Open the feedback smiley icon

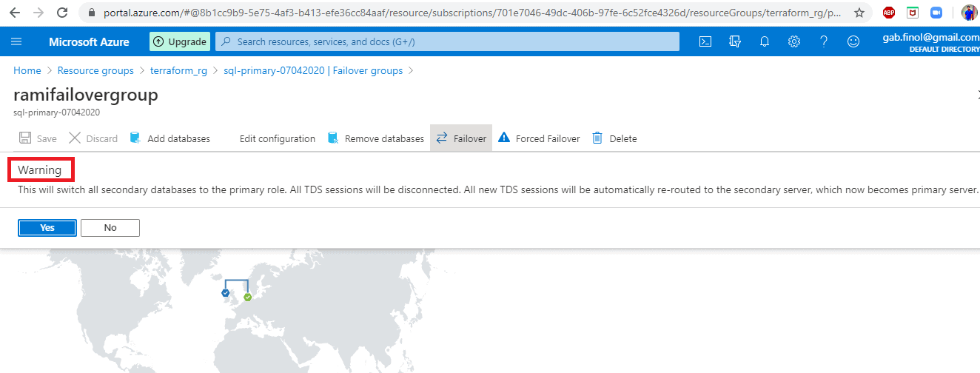click(x=853, y=42)
